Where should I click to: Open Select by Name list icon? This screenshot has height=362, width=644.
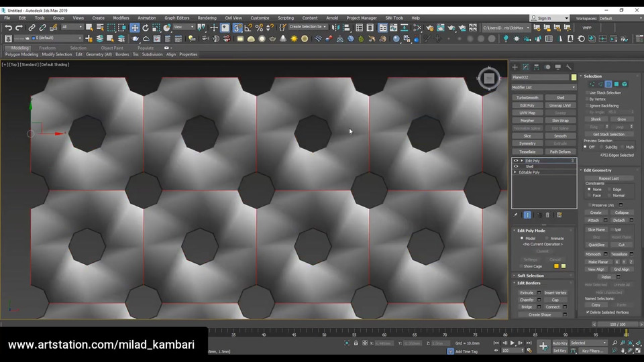[x=100, y=27]
